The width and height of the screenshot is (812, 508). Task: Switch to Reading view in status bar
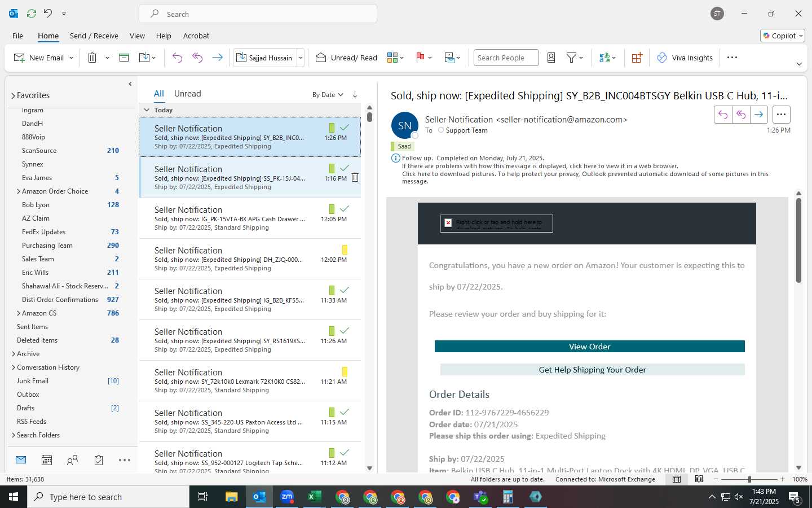coord(699,479)
